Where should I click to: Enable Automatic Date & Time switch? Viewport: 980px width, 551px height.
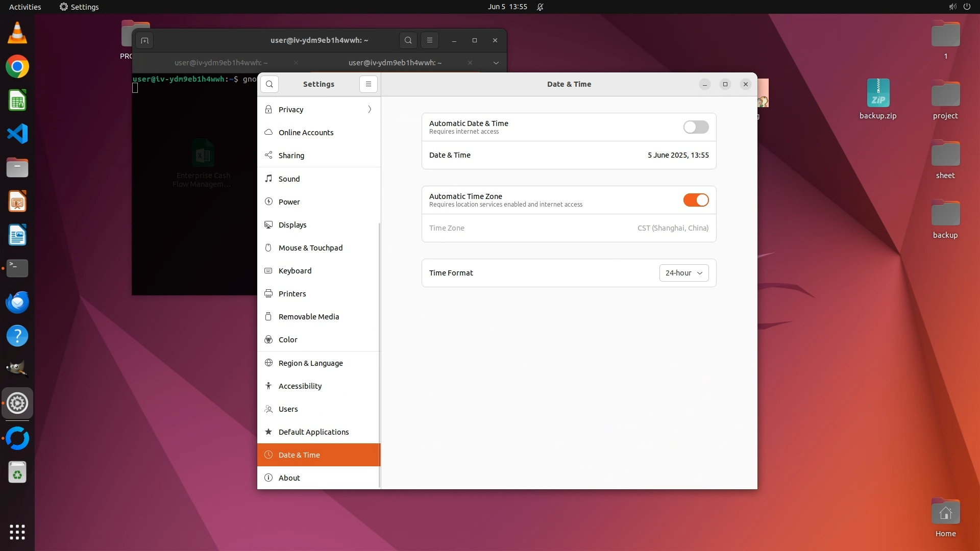(x=696, y=127)
